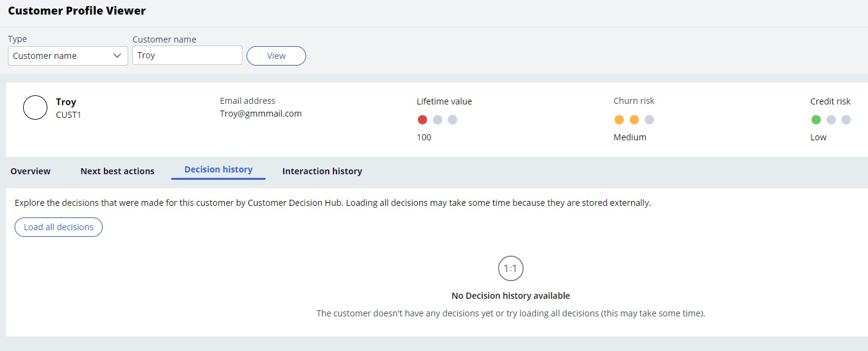The image size is (868, 351).
Task: Click Troy's circular avatar placeholder
Action: 35,107
